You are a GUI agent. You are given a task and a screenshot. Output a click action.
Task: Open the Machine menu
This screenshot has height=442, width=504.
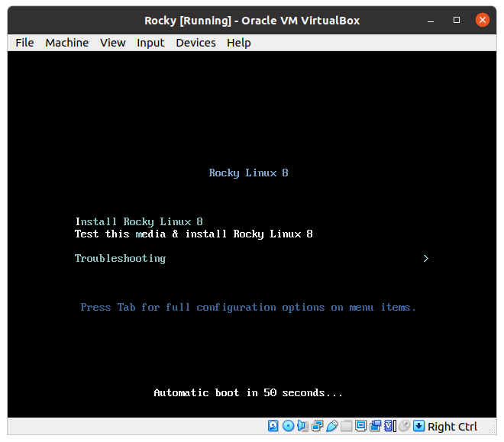pyautogui.click(x=67, y=43)
